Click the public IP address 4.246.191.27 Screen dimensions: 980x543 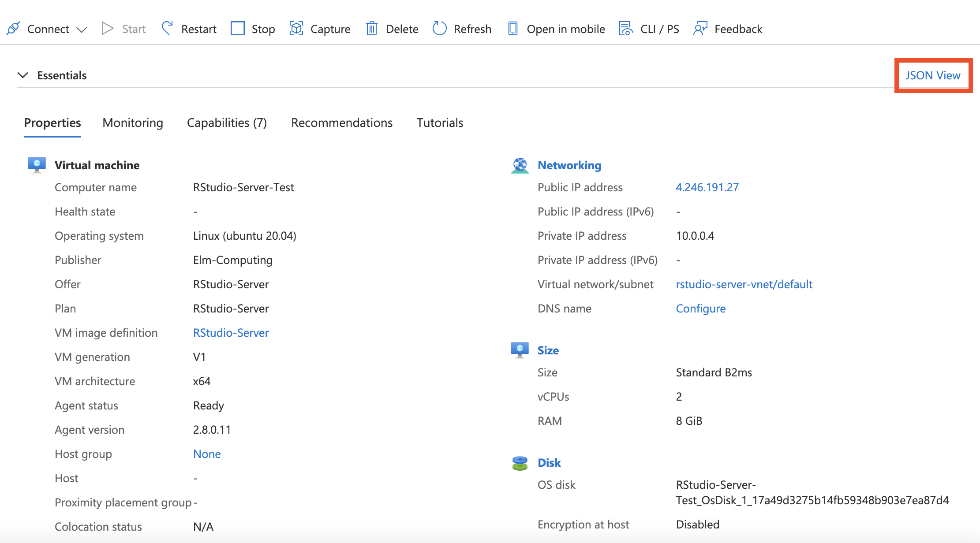[707, 187]
